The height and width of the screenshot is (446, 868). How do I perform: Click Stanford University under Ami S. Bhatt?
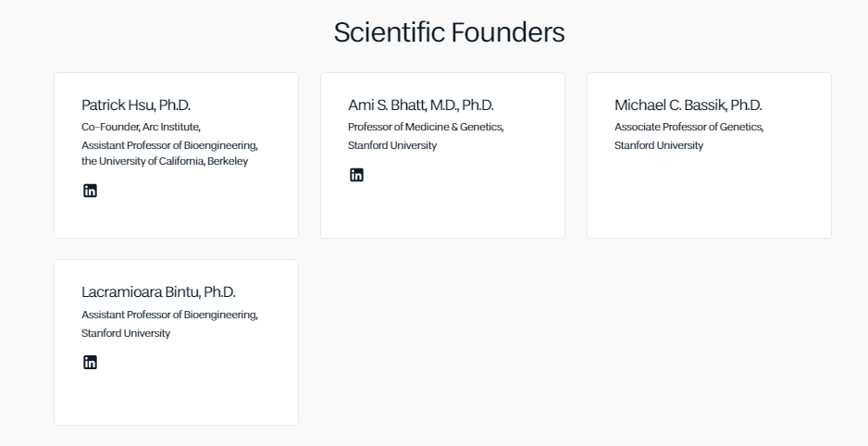pyautogui.click(x=392, y=145)
